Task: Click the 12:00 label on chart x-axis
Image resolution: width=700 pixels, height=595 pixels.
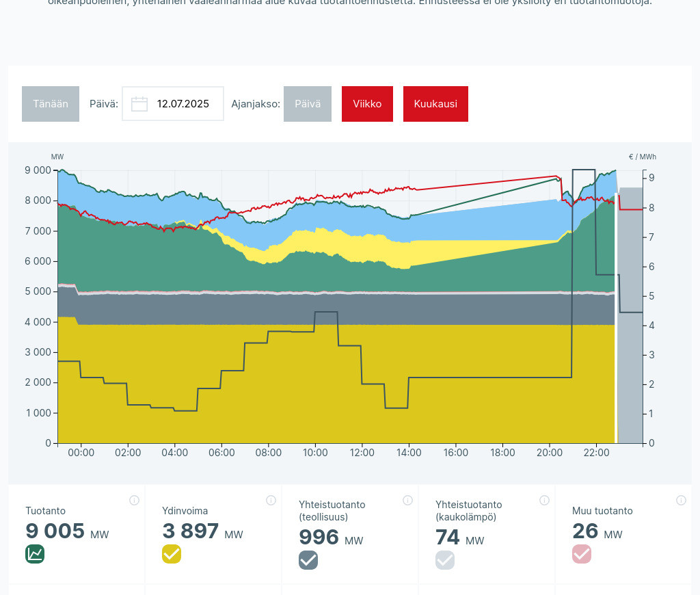Action: pos(362,453)
